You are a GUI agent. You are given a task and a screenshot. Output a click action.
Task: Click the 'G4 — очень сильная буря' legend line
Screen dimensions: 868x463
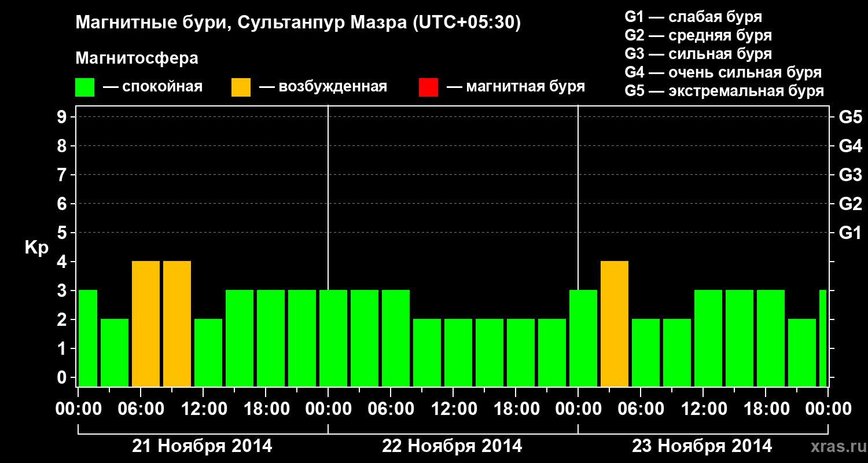click(723, 73)
